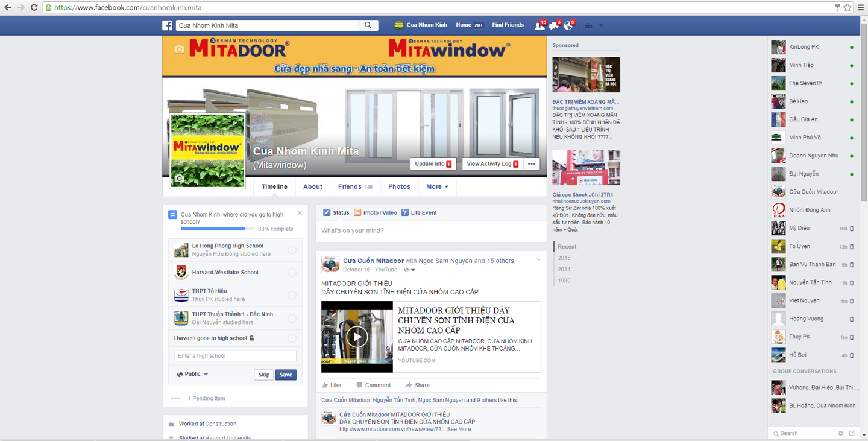Open chat with Nhôm Đông Anh
This screenshot has width=868, height=441.
813,210
